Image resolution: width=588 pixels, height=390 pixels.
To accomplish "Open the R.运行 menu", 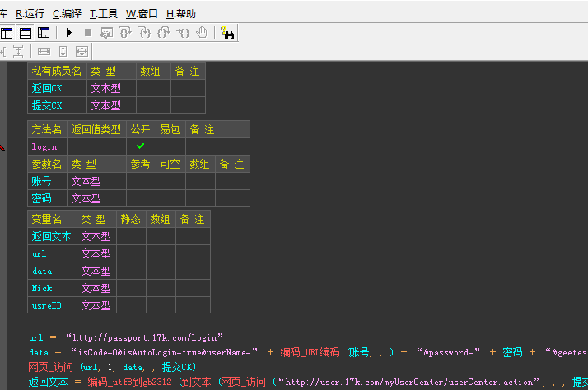I will [x=30, y=14].
